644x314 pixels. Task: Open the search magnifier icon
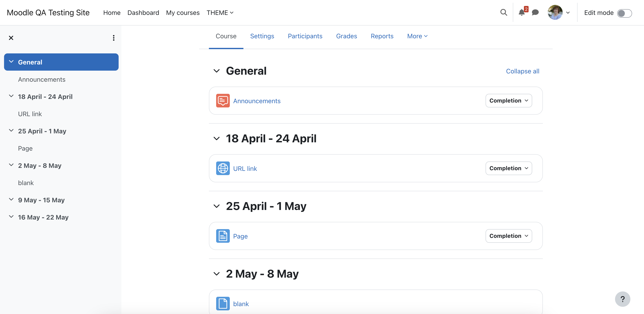coord(503,13)
